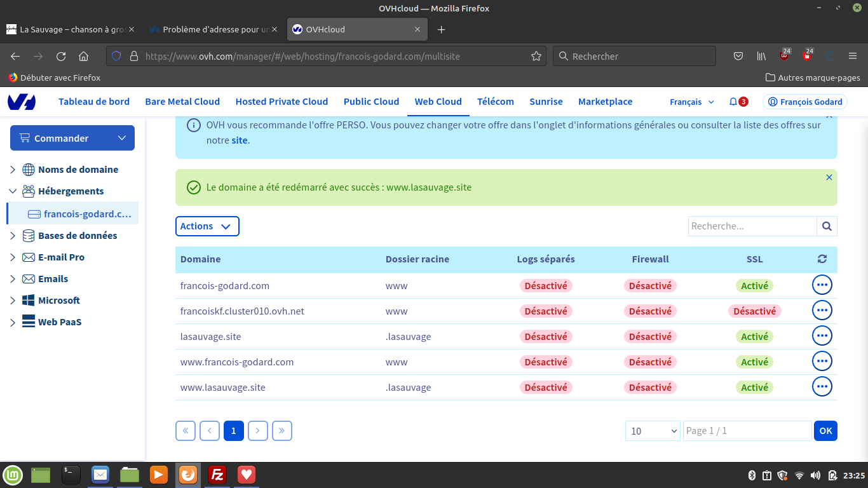Open the Télécom menu item
The image size is (868, 488).
(496, 102)
